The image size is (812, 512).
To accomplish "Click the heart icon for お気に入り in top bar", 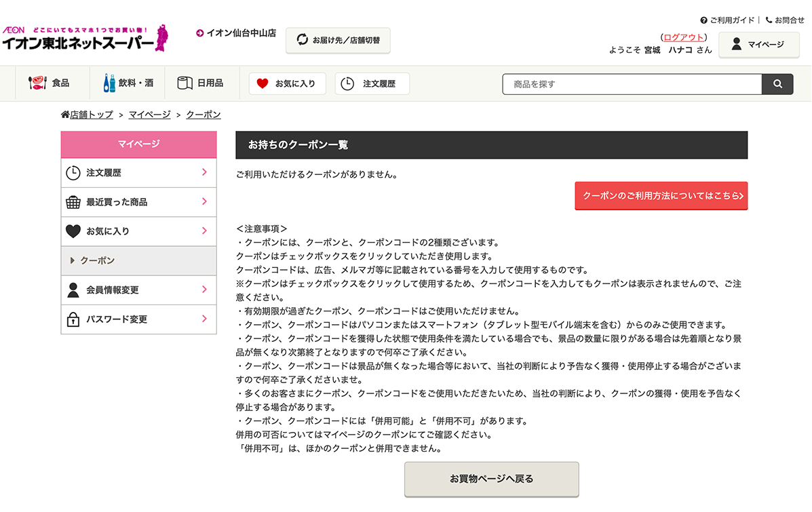I will [x=263, y=84].
